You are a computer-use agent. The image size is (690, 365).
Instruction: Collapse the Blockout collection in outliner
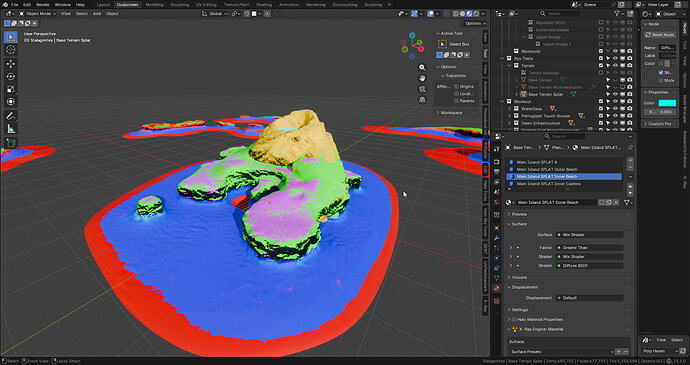[503, 102]
